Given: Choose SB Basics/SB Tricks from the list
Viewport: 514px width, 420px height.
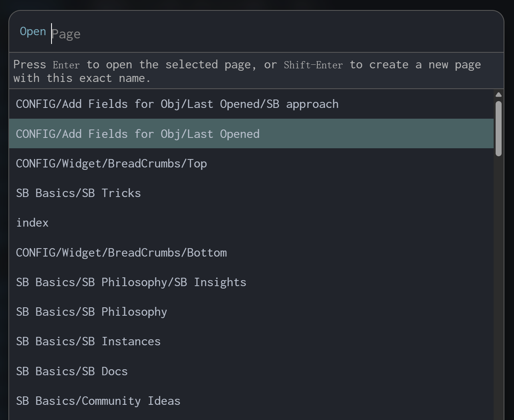Looking at the screenshot, I should [78, 193].
